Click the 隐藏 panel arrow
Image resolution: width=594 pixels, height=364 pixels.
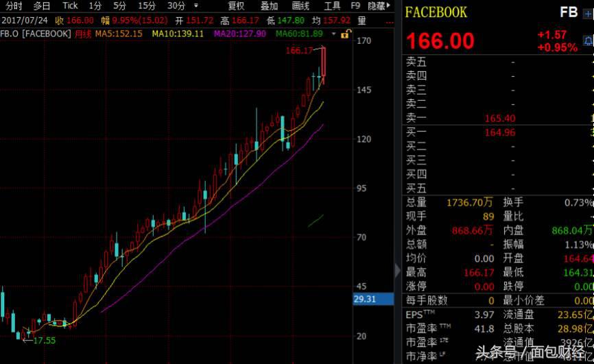[x=379, y=5]
